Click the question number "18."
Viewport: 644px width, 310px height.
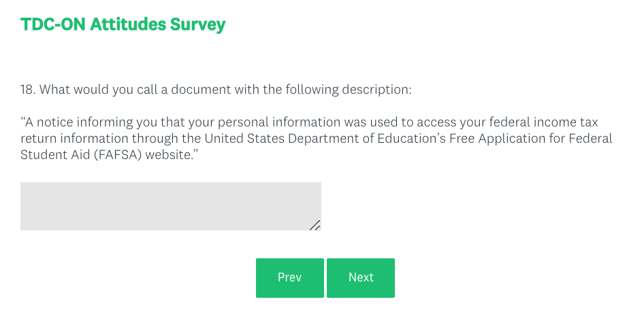coord(28,90)
